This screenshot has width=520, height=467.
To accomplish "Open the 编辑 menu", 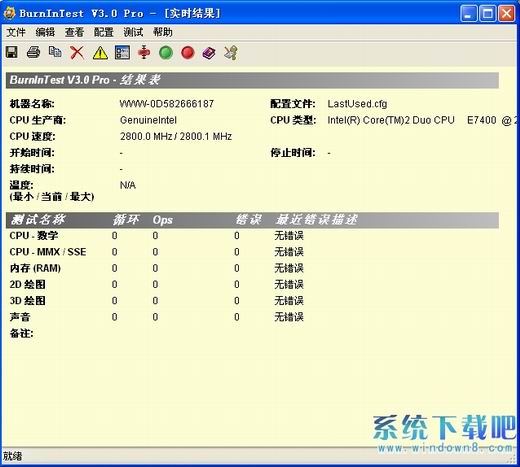I will (45, 32).
